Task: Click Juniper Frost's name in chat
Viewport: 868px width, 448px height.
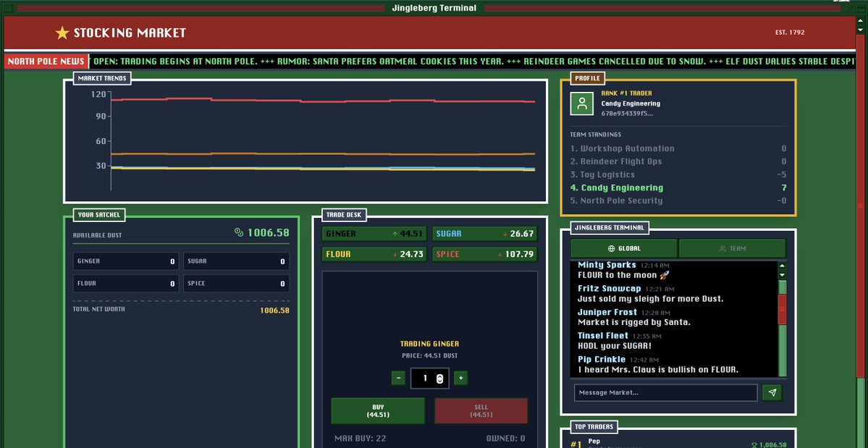Action: (607, 312)
